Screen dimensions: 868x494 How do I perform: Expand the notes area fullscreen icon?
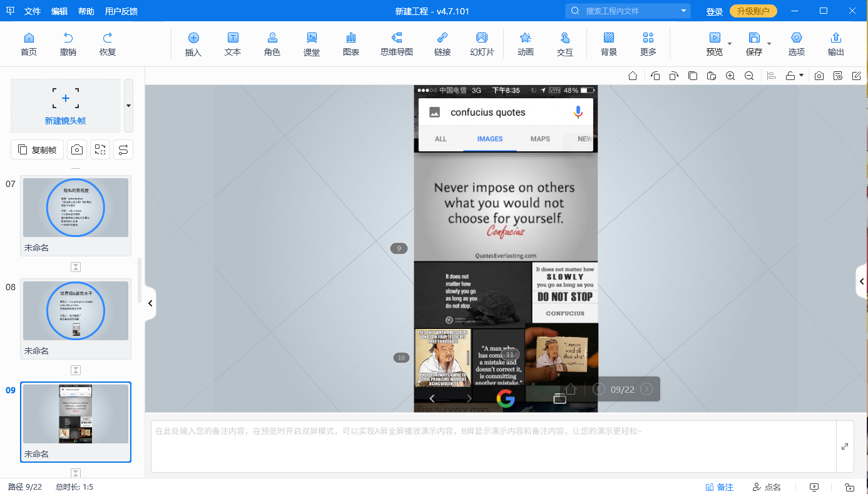pos(845,446)
